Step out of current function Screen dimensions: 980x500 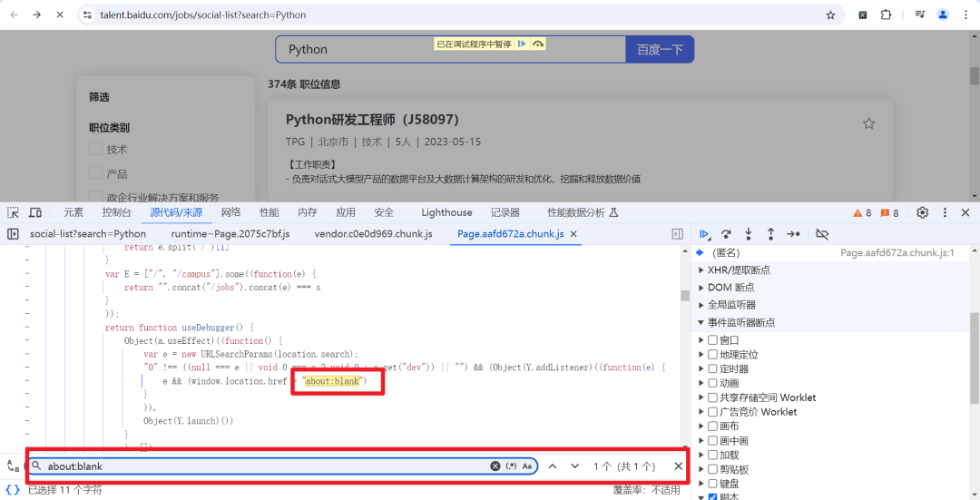coord(770,234)
